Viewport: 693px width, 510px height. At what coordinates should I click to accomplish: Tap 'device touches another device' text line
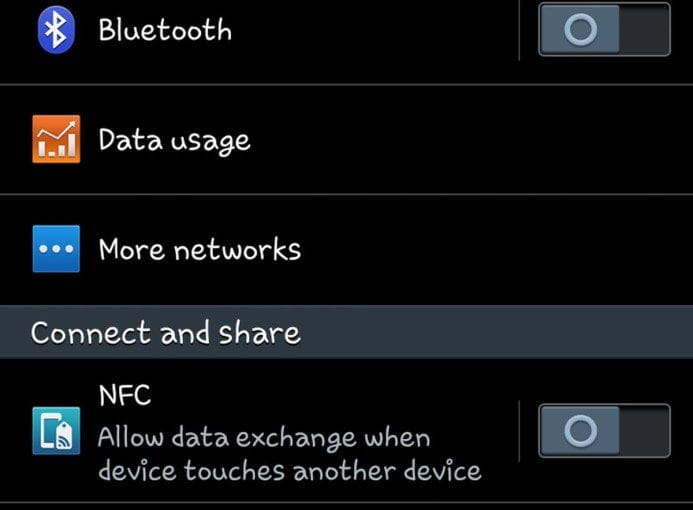coord(289,470)
